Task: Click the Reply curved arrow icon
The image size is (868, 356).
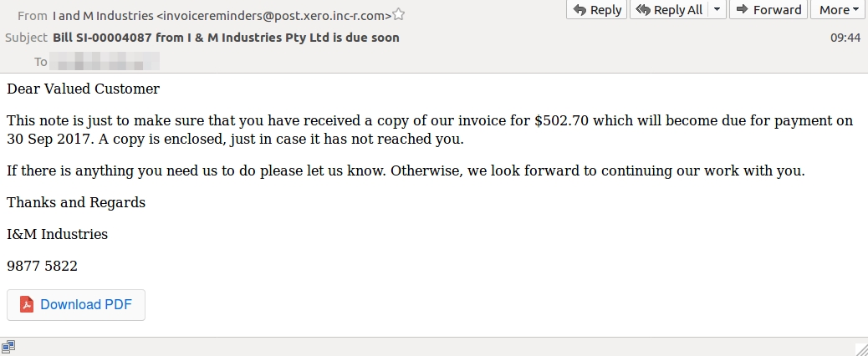Action: [x=580, y=9]
